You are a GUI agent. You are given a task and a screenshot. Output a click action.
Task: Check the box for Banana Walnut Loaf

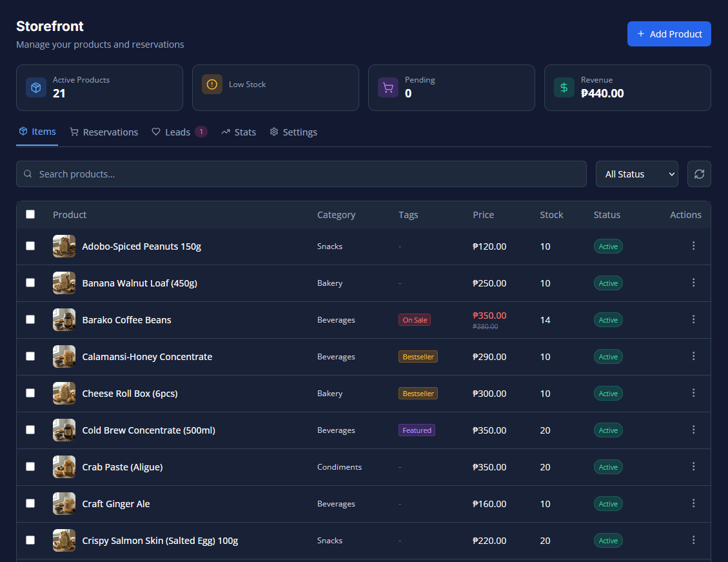point(30,283)
